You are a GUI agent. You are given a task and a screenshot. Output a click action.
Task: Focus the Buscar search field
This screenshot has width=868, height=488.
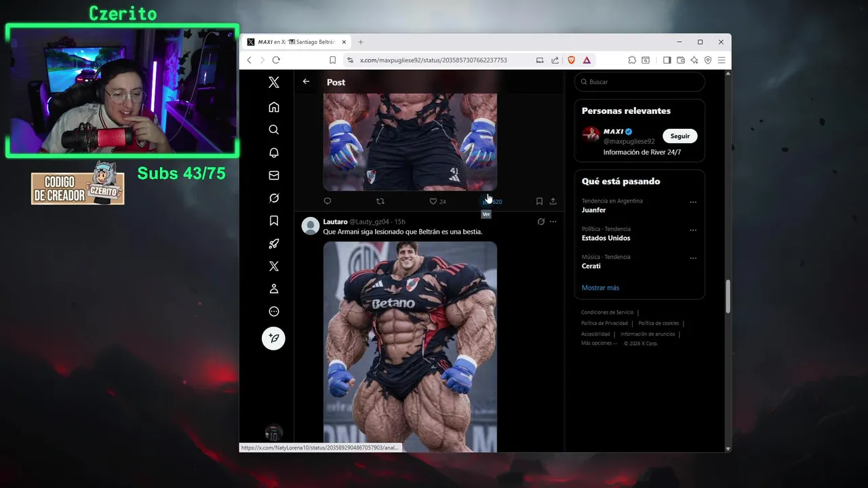click(639, 82)
